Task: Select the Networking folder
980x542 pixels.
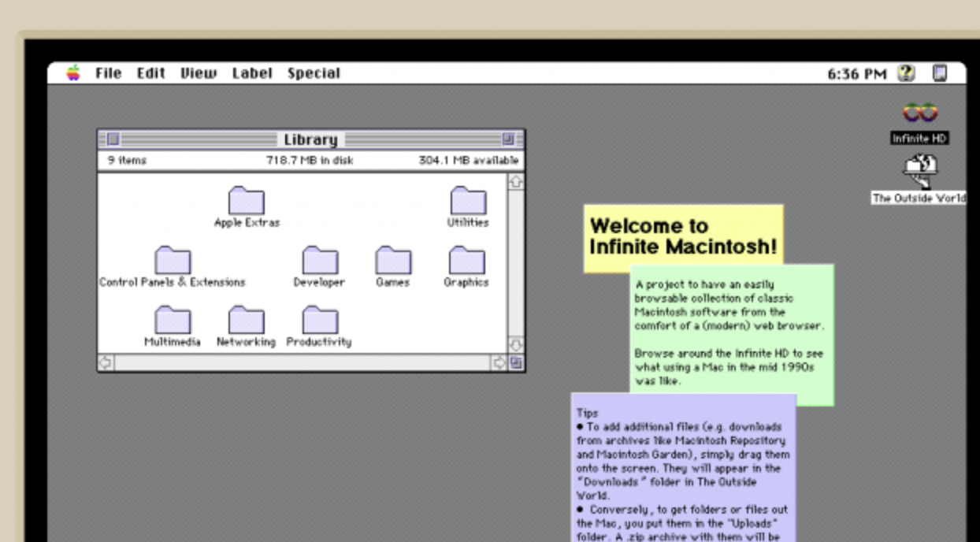Action: tap(247, 320)
